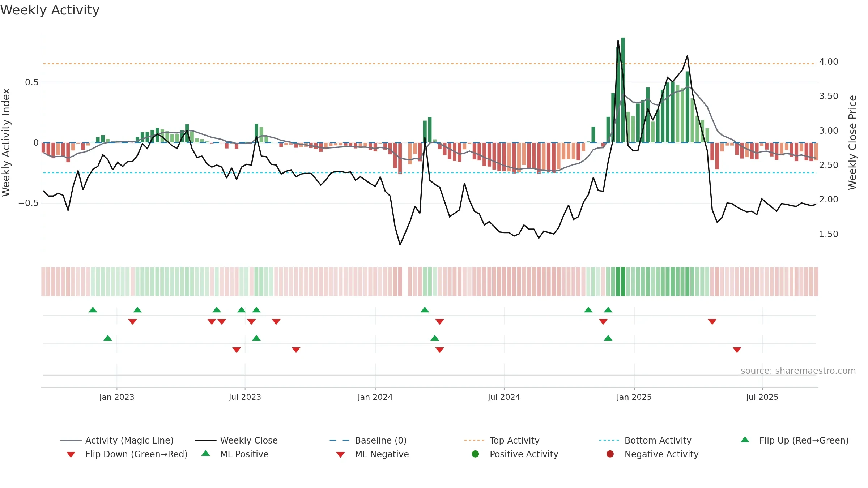Click the green triangle icon beside Flip Up legend
The height and width of the screenshot is (488, 868).
pyautogui.click(x=745, y=440)
